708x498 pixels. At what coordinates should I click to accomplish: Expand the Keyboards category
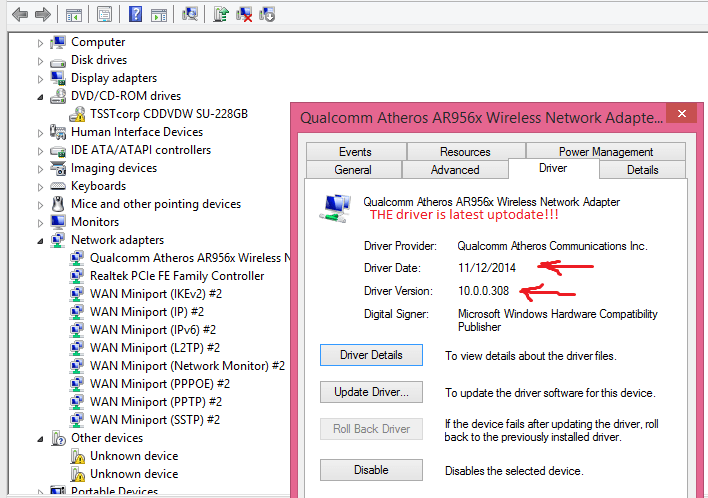[x=41, y=186]
